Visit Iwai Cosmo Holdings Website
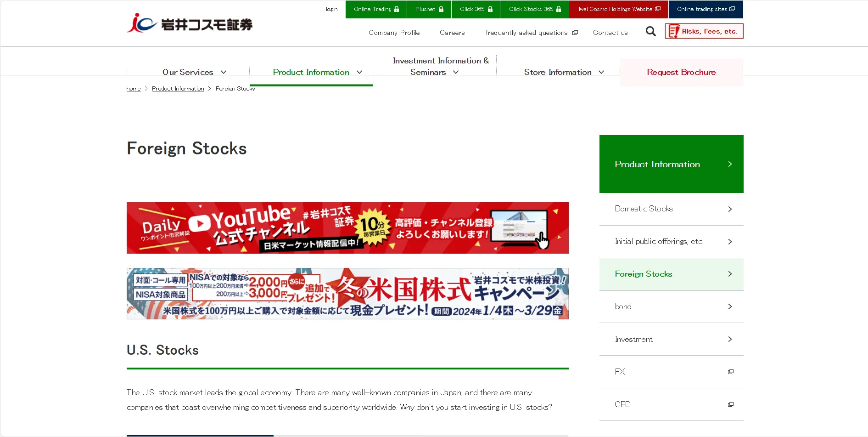The height and width of the screenshot is (437, 868). 619,9
